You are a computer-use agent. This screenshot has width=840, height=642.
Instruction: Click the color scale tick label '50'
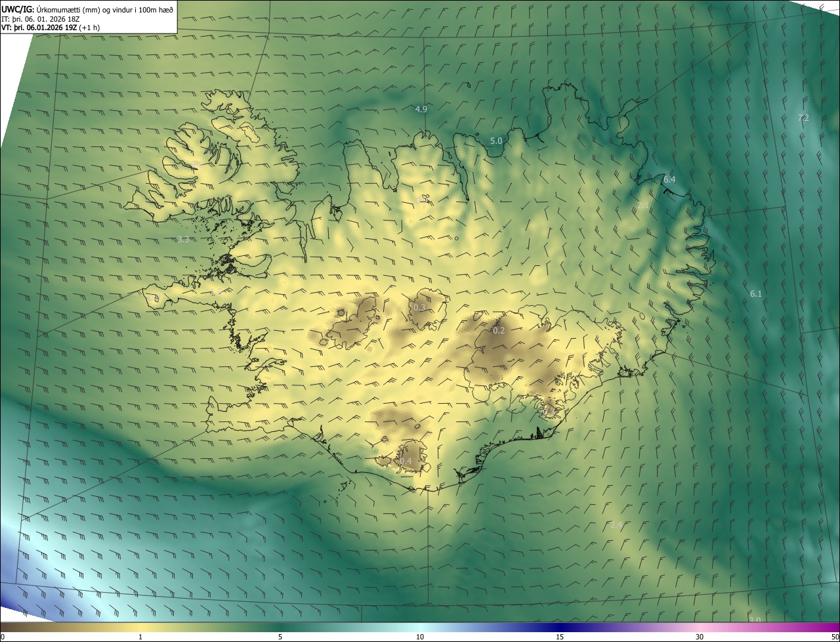click(834, 637)
